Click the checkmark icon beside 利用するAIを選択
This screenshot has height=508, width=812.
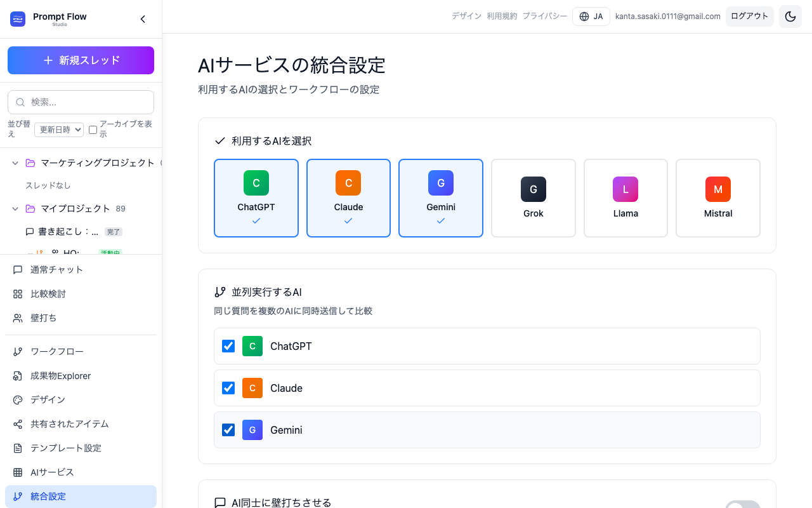pyautogui.click(x=220, y=141)
